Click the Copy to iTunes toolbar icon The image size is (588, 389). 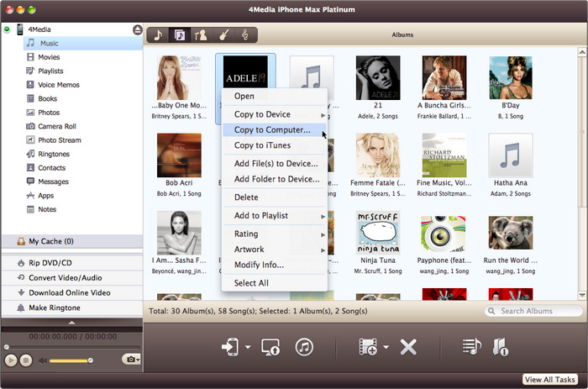tap(304, 346)
